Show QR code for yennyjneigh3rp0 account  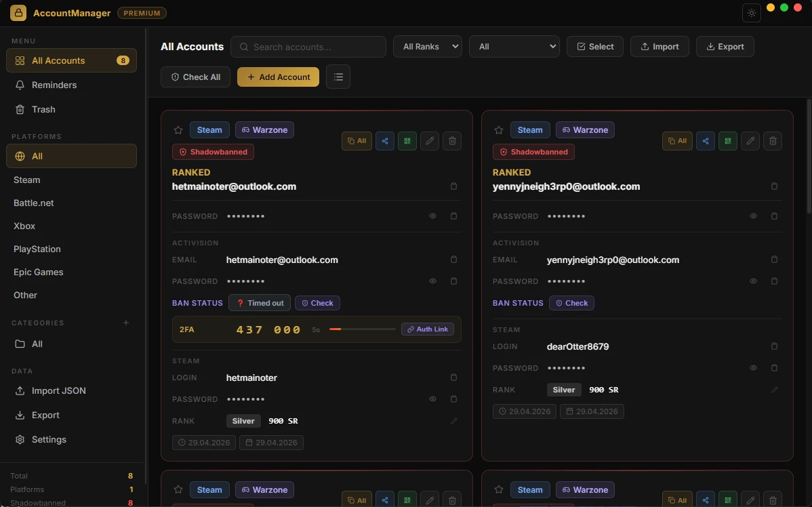click(x=727, y=141)
